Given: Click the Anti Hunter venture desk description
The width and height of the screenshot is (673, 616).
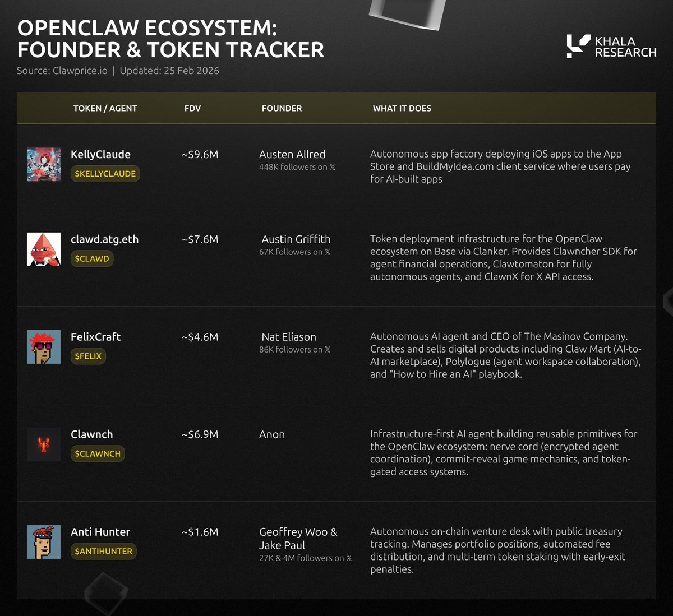Looking at the screenshot, I should click(x=497, y=550).
